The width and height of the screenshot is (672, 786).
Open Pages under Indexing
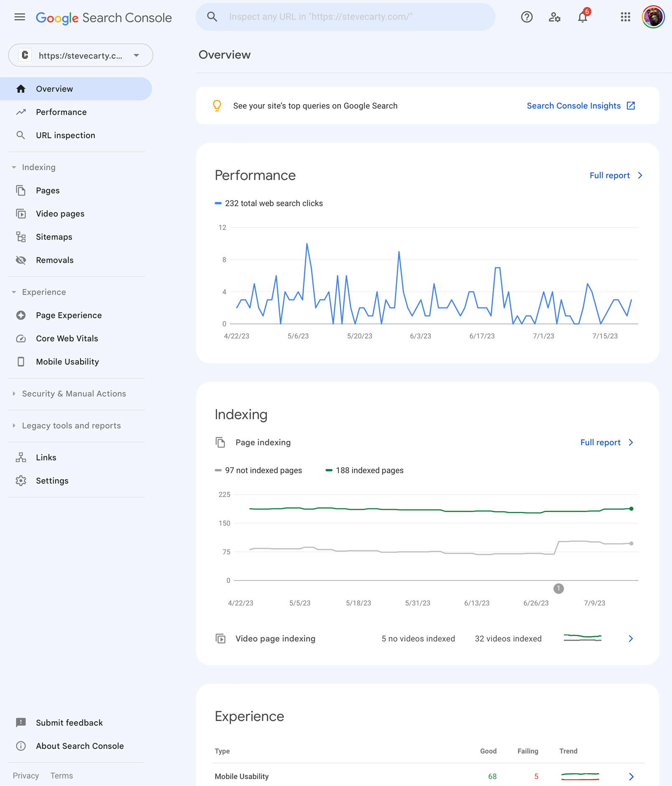(x=48, y=191)
